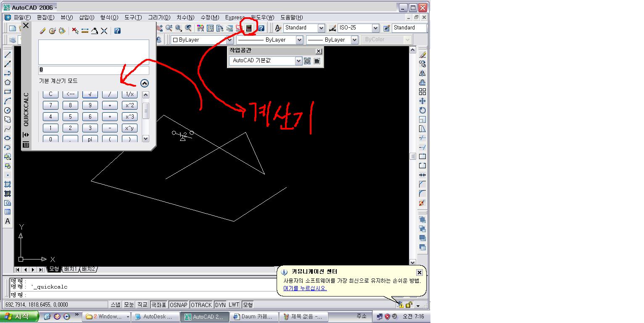This screenshot has width=644, height=323.
Task: Open the ByLayer linetype dropdown
Action: click(x=299, y=40)
